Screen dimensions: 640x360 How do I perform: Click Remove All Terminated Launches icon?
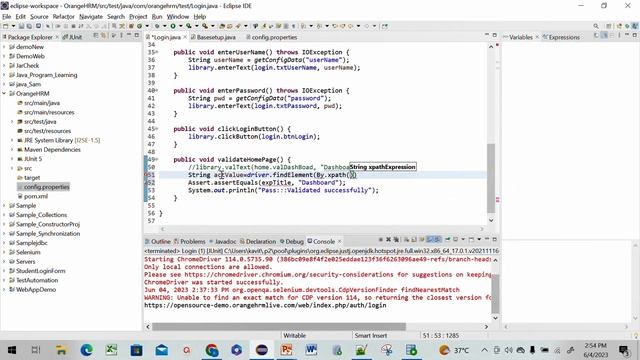tap(396, 240)
